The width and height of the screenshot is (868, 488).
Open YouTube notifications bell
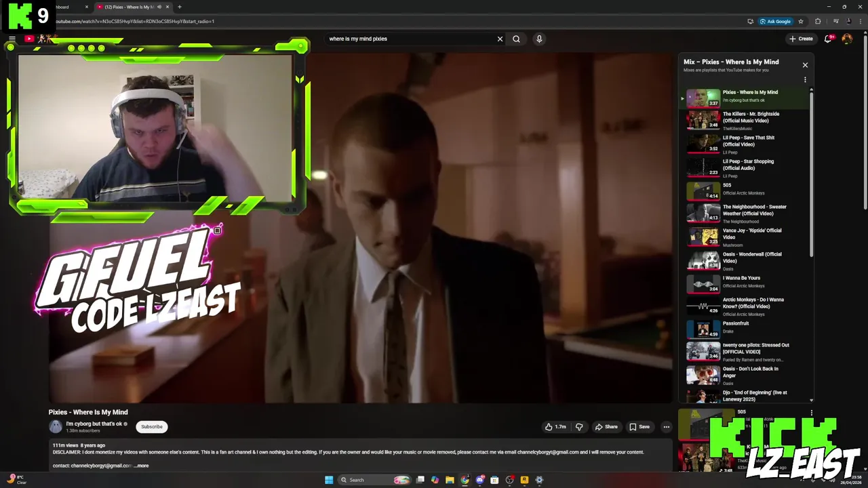(x=828, y=39)
